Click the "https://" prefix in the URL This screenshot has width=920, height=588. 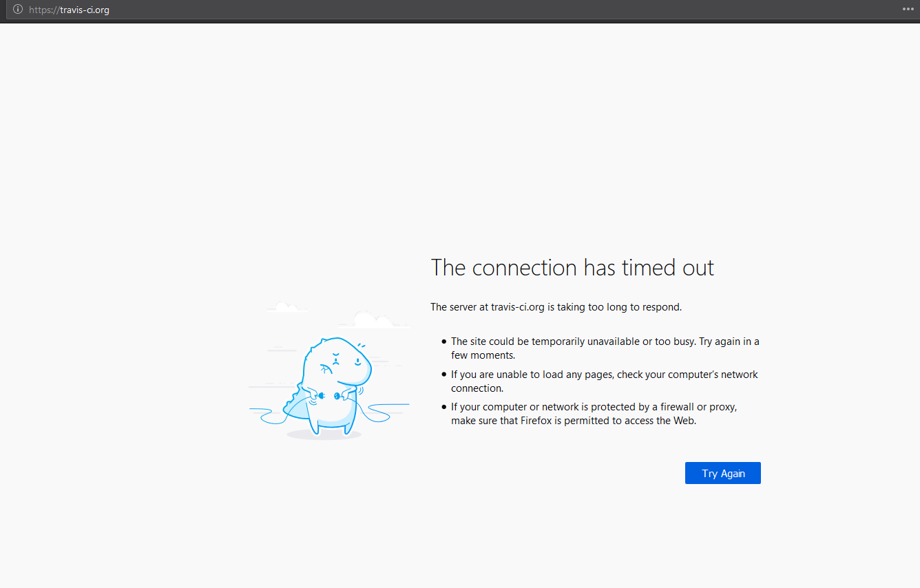point(44,10)
